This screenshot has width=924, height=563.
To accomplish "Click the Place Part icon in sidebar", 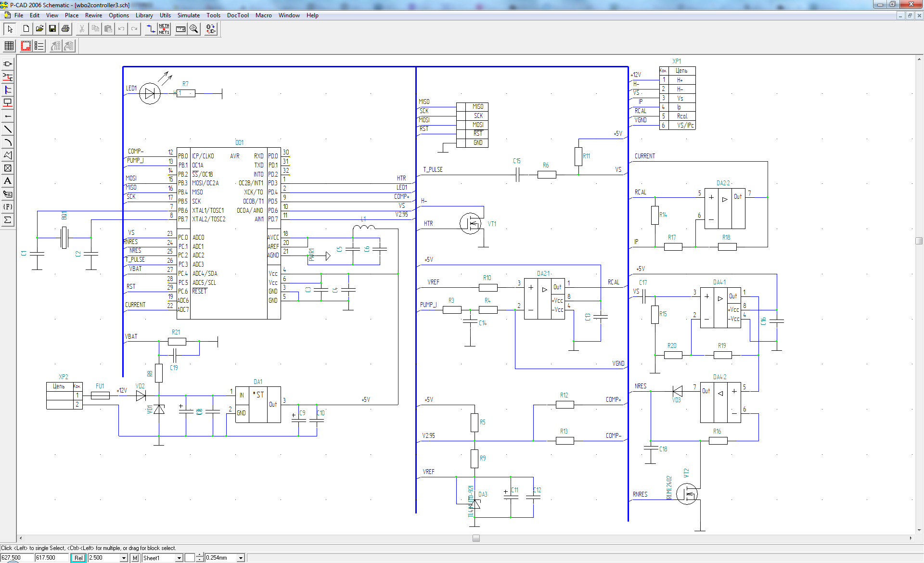I will [x=8, y=64].
